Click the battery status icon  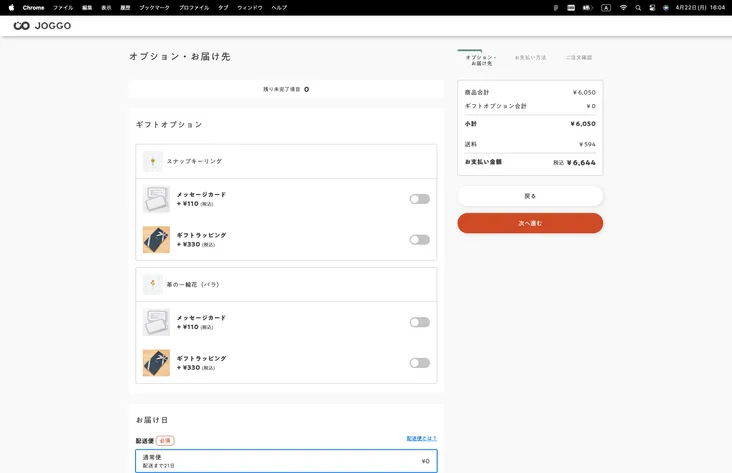[588, 7]
